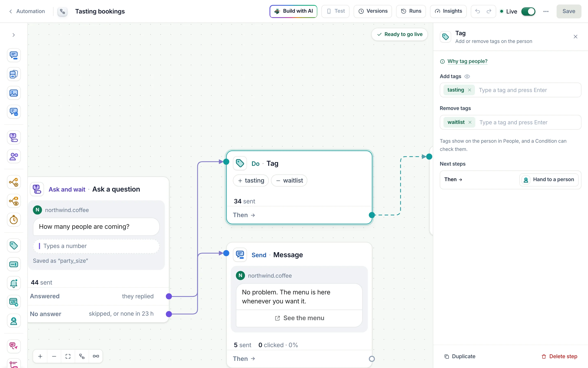Turn off the Live switch
Image resolution: width=588 pixels, height=368 pixels.
528,11
